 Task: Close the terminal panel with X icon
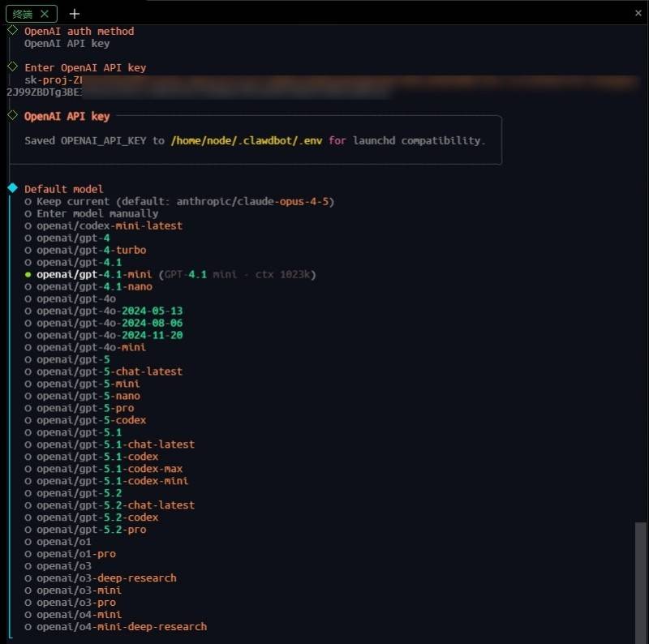tap(638, 13)
